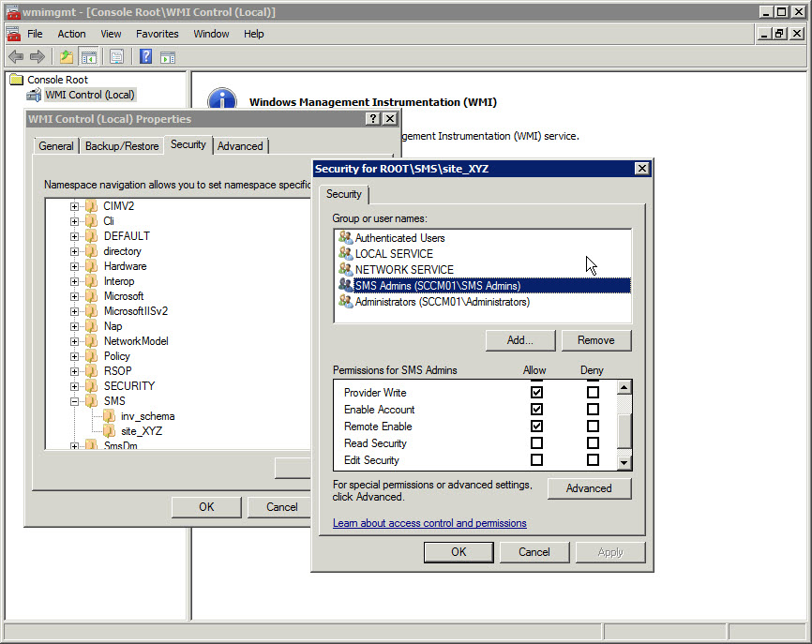812x644 pixels.
Task: Toggle the Show/Hide Console Tree icon
Action: [x=88, y=57]
